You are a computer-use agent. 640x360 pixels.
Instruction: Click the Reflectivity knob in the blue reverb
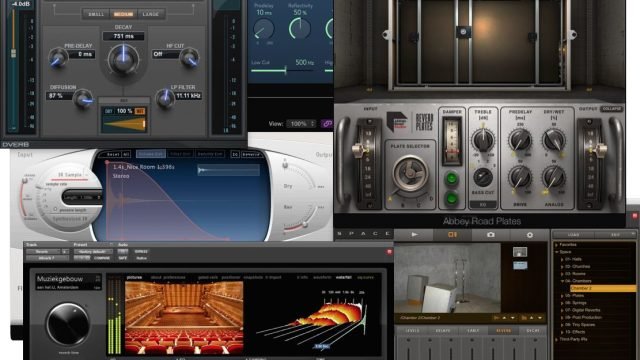coord(300,29)
